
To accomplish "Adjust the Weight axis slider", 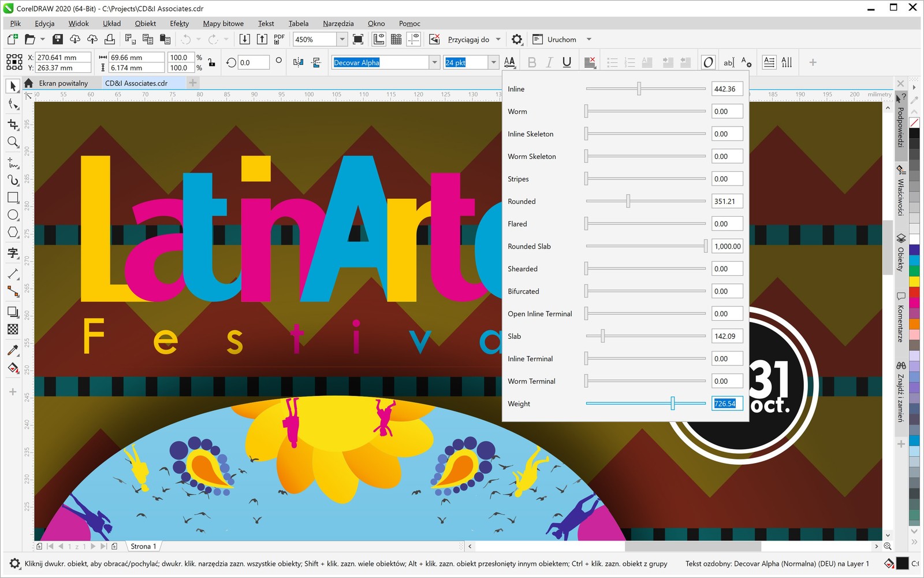I will coord(672,403).
